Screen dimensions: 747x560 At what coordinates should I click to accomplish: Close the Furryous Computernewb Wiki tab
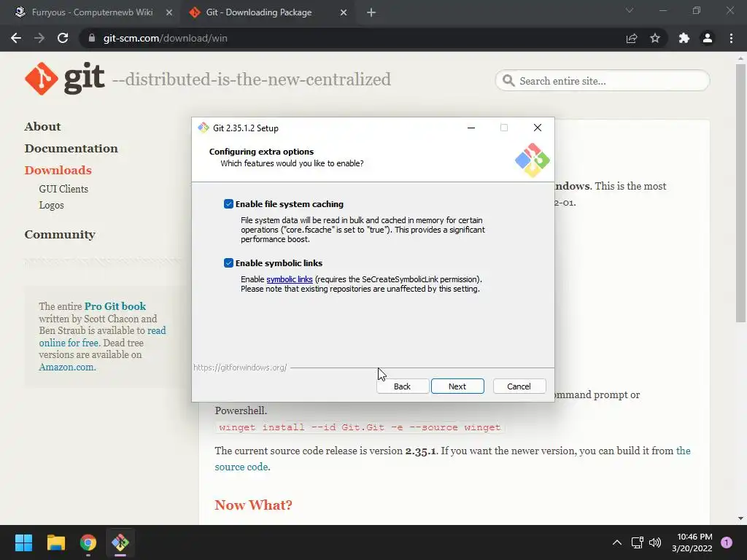(169, 12)
